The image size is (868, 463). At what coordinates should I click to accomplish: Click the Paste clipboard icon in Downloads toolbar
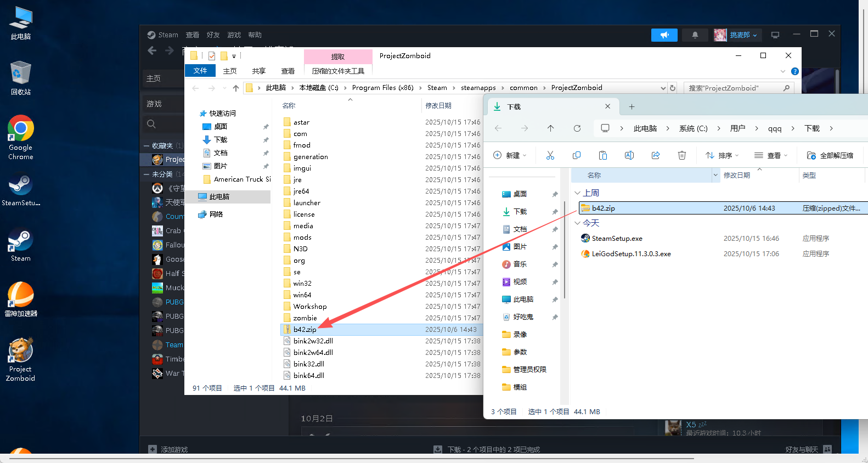tap(602, 155)
